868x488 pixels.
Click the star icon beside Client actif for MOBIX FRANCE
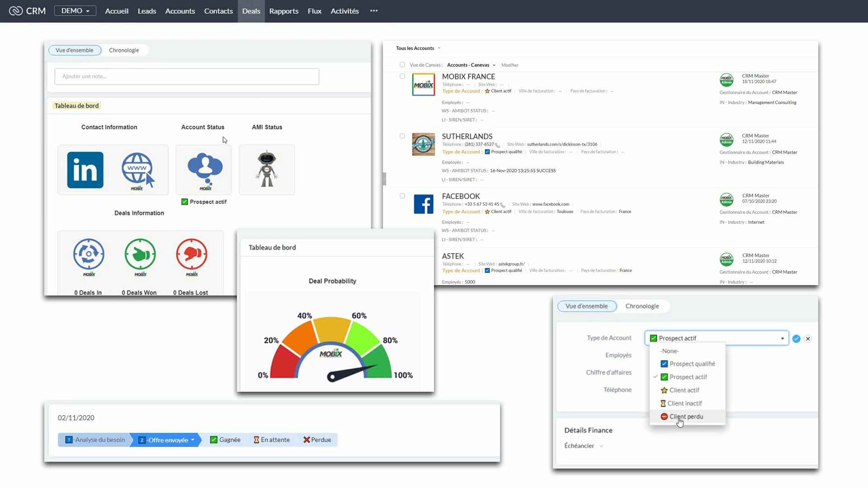[x=487, y=91]
